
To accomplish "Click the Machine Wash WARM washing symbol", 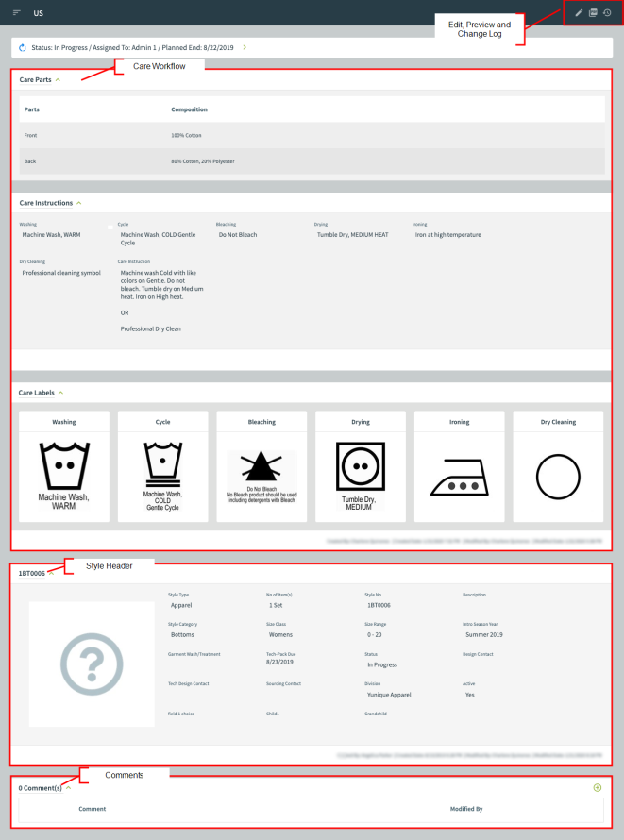I will click(x=64, y=467).
